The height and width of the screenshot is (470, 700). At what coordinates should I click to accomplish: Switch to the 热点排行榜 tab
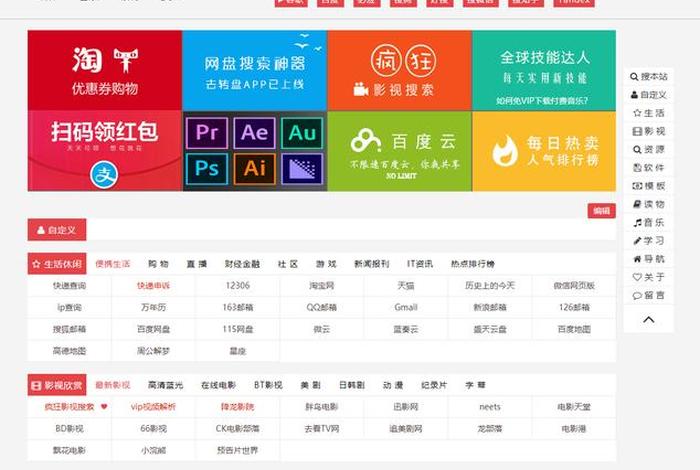(x=473, y=264)
